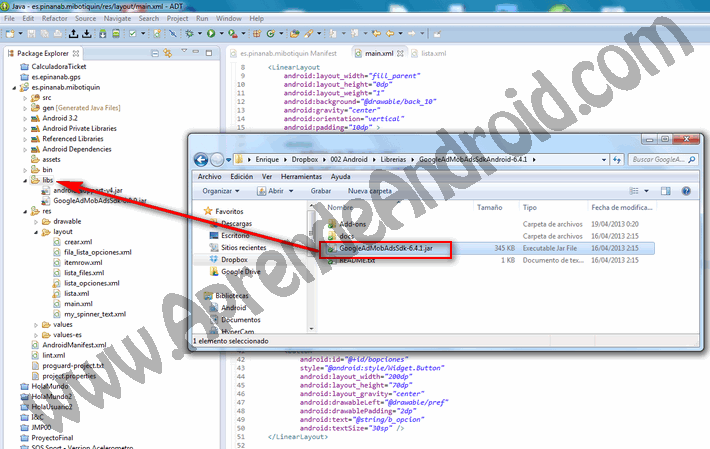Screen dimensions: 710x449
Task: Open dropdown next to New wizard icon
Action: pos(20,33)
